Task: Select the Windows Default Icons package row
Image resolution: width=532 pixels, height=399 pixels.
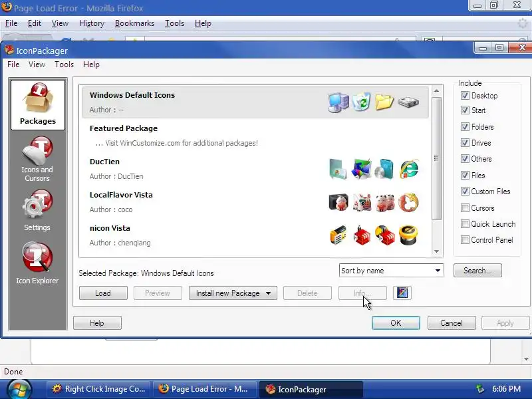Action: coord(255,102)
